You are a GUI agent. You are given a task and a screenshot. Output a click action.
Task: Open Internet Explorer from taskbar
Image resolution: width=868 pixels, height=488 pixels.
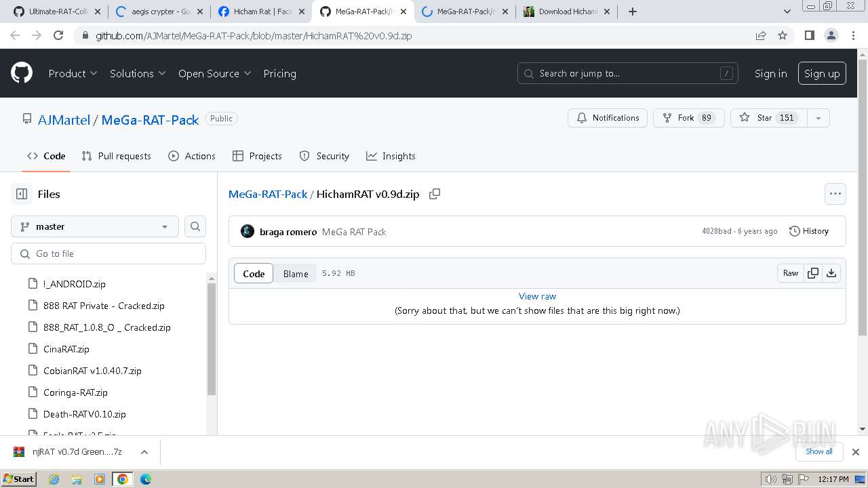pyautogui.click(x=54, y=479)
